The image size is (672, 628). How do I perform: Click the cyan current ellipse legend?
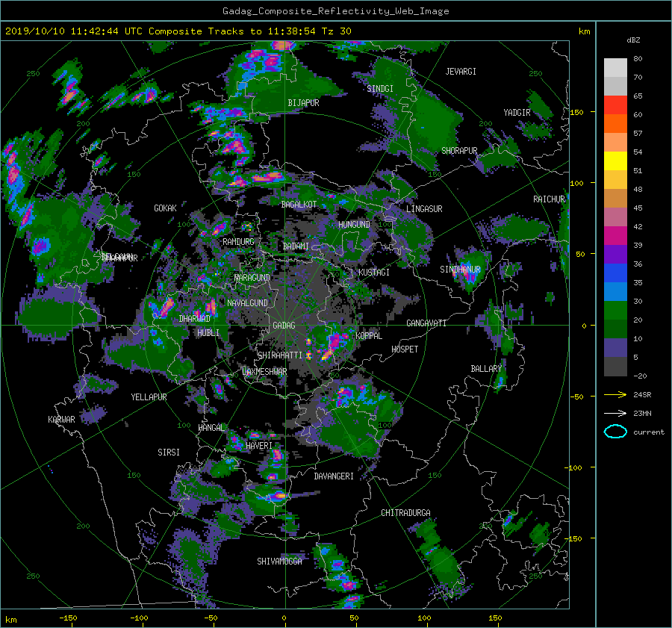(615, 432)
